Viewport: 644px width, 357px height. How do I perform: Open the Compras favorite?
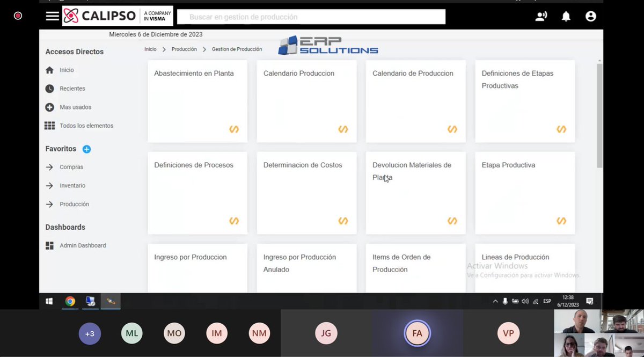71,167
